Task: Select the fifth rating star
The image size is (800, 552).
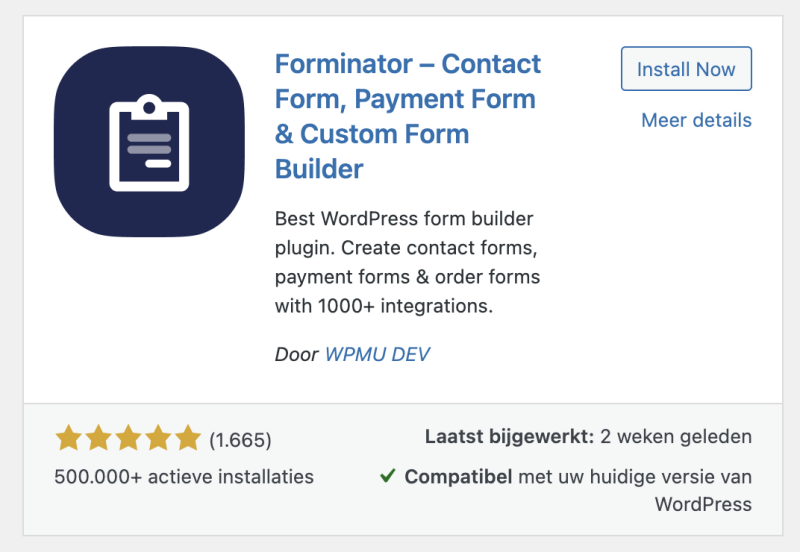Action: point(188,438)
